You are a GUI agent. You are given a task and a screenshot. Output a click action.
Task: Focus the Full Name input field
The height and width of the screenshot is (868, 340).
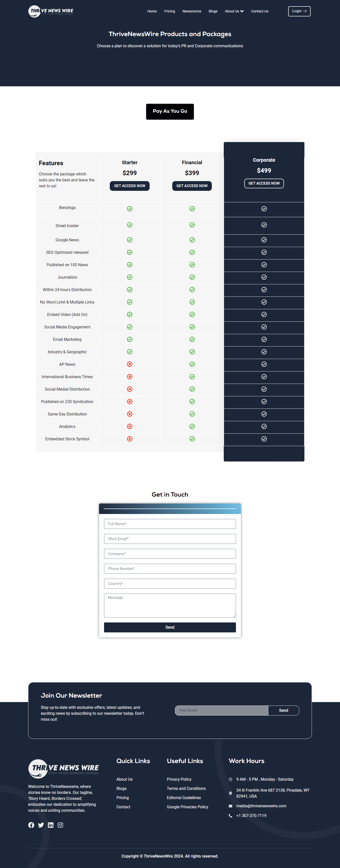pyautogui.click(x=170, y=524)
